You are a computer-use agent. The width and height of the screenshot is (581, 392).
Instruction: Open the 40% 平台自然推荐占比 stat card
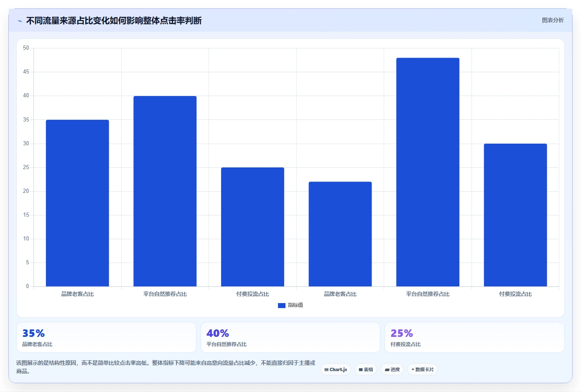[x=290, y=337]
